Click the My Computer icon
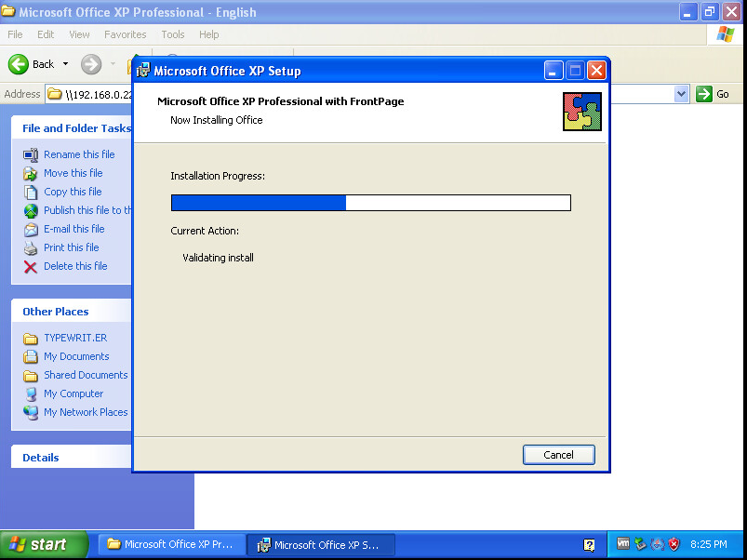This screenshot has width=747, height=560. point(31,393)
